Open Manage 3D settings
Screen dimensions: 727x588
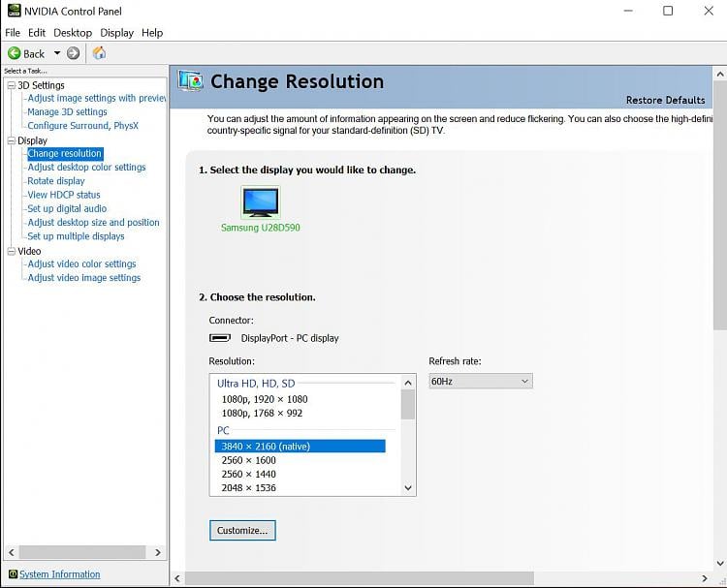pyautogui.click(x=67, y=112)
